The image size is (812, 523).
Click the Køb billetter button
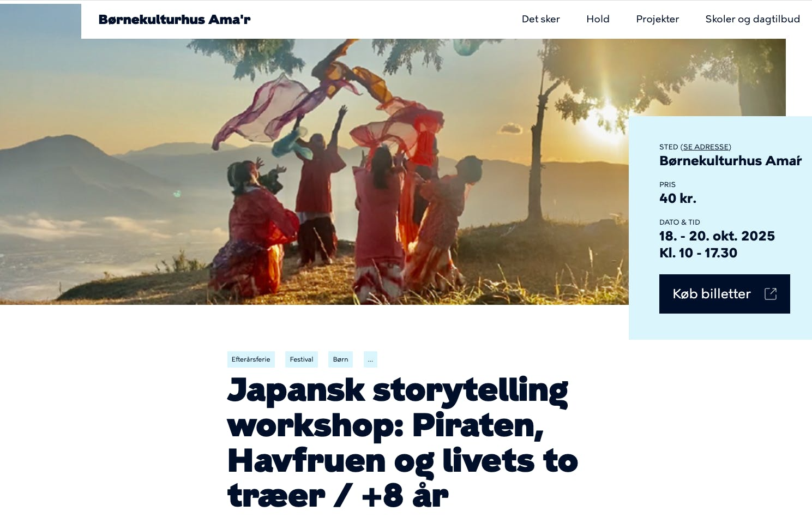point(724,294)
